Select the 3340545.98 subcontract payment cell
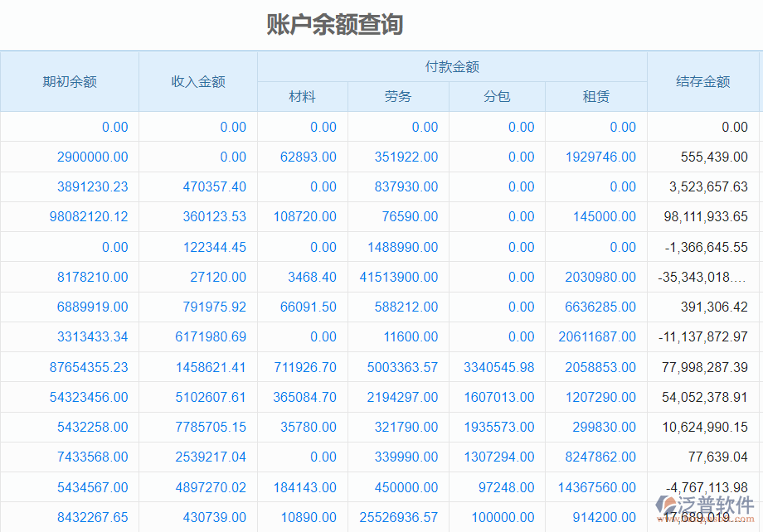The width and height of the screenshot is (763, 532). pos(491,367)
